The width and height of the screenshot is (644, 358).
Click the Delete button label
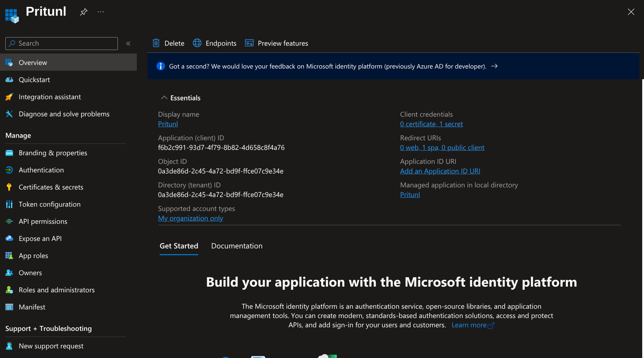click(174, 43)
